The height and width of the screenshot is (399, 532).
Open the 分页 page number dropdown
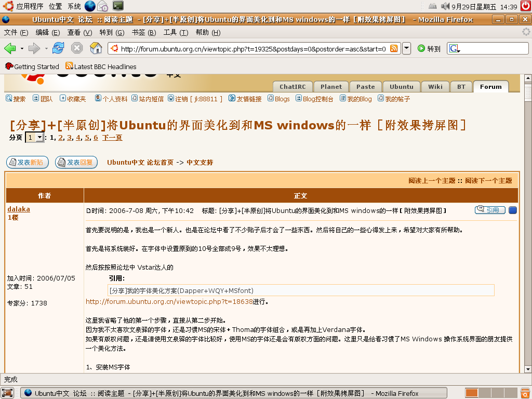35,137
